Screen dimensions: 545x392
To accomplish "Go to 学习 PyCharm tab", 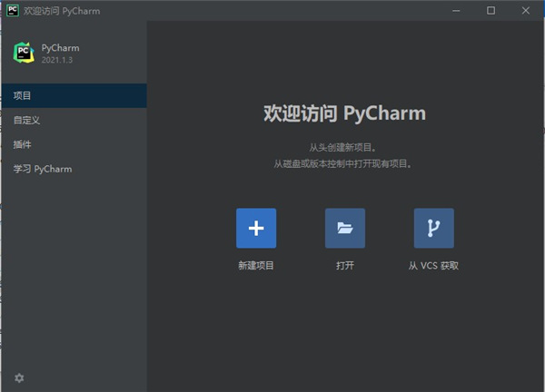I will click(74, 169).
